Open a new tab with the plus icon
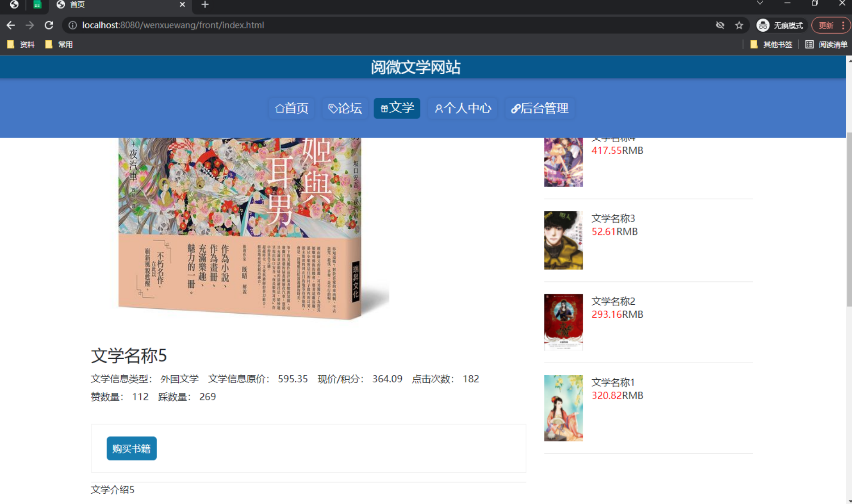The height and width of the screenshot is (504, 852). coord(205,4)
